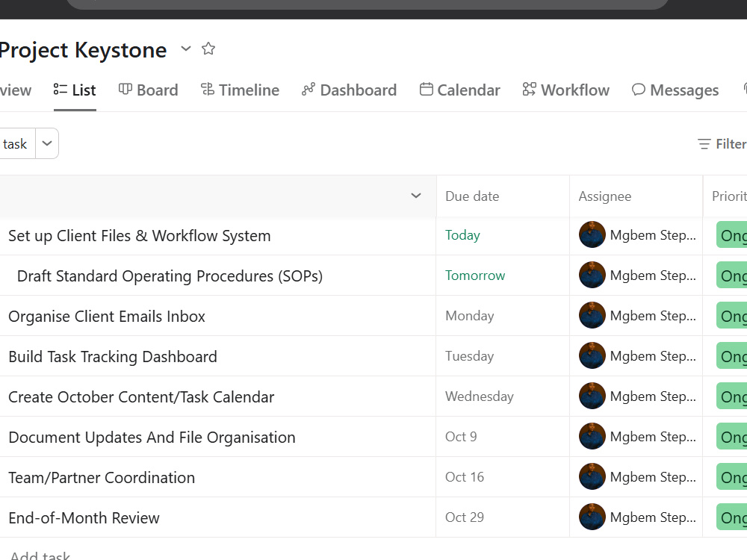747x560 pixels.
Task: Click the Timeline tab icon
Action: point(207,89)
